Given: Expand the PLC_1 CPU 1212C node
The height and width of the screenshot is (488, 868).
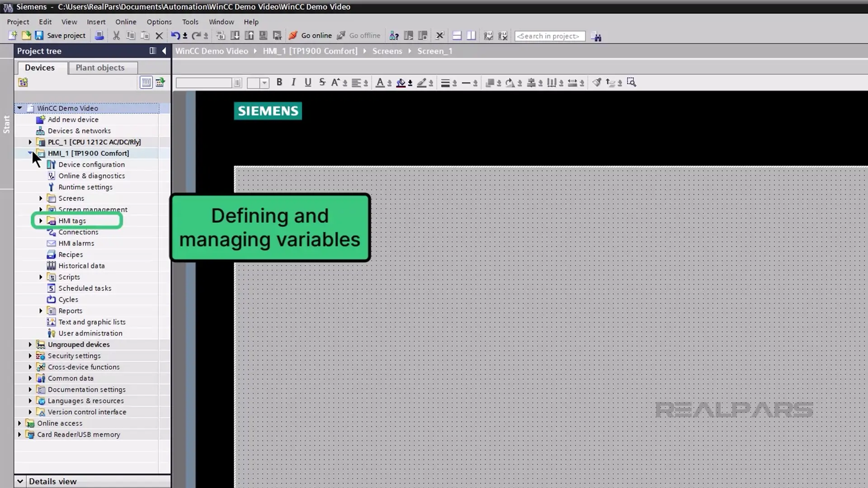Looking at the screenshot, I should click(30, 142).
